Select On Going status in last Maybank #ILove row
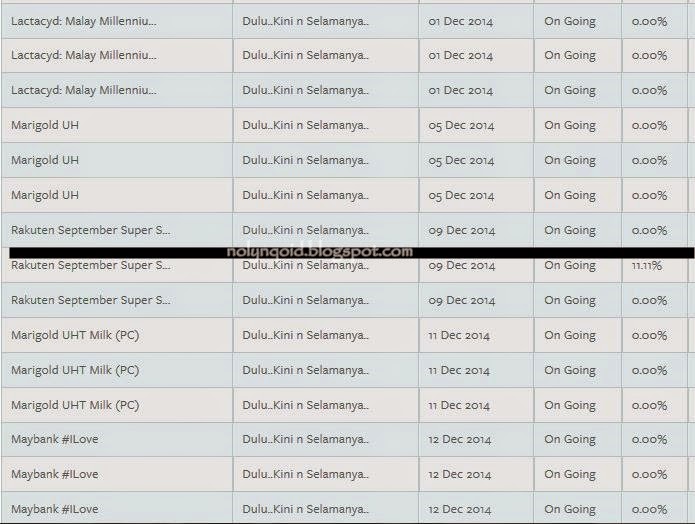The height and width of the screenshot is (524, 695). [570, 510]
